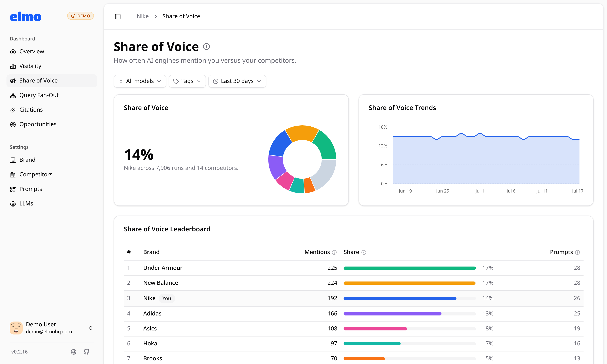Click the Nike share progress bar
The width and height of the screenshot is (607, 364).
tap(410, 298)
